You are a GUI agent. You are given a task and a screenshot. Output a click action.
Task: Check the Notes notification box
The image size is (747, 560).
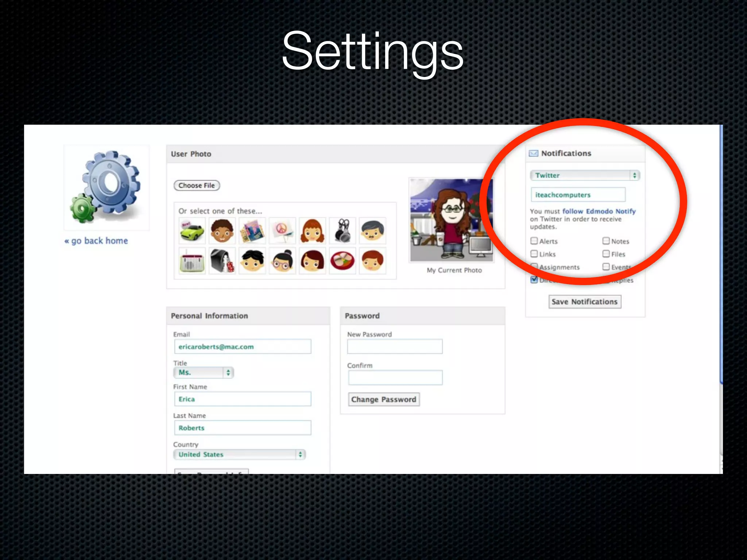click(606, 241)
